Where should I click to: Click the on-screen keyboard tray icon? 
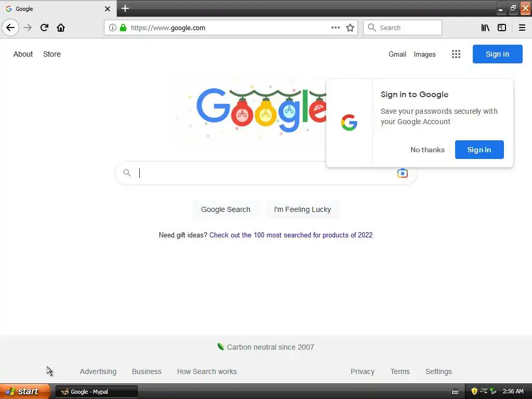click(x=455, y=392)
